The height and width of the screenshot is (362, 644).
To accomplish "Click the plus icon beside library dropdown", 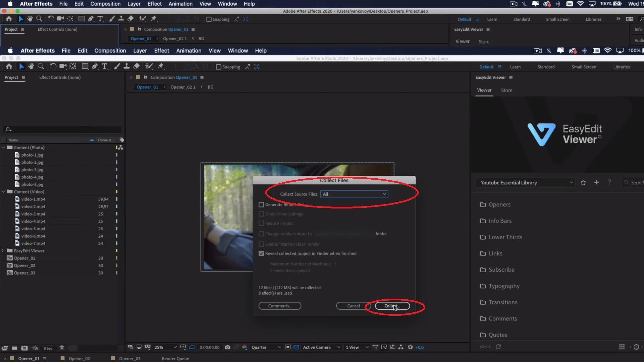I will click(x=596, y=182).
